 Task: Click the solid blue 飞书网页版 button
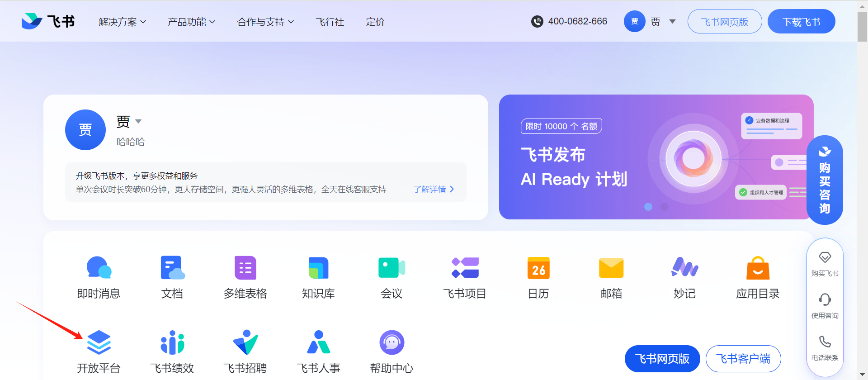pyautogui.click(x=662, y=359)
